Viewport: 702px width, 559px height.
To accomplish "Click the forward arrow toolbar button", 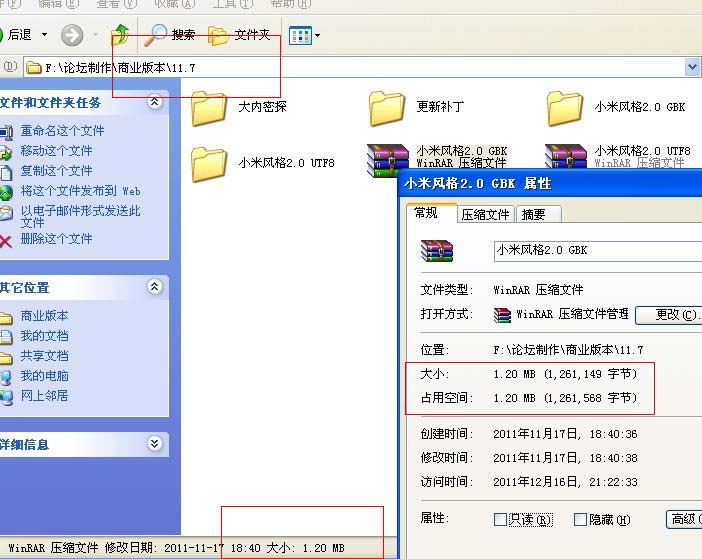I will point(72,35).
